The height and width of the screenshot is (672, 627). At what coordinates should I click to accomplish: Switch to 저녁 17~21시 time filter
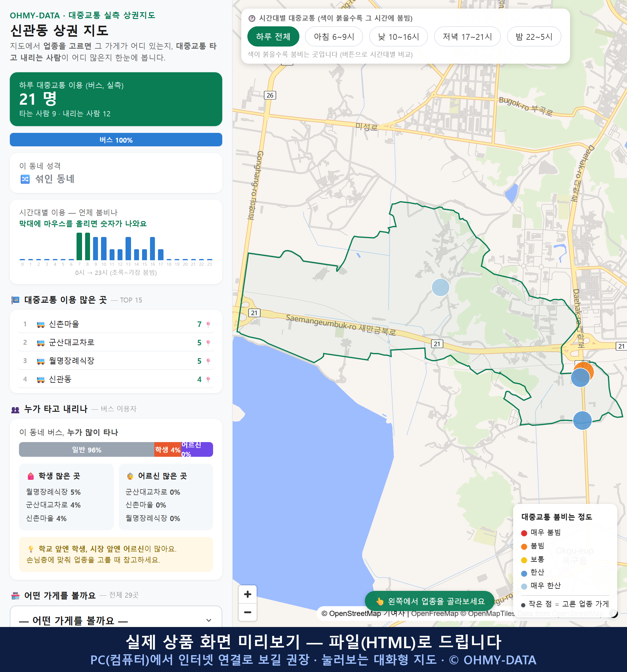[467, 36]
